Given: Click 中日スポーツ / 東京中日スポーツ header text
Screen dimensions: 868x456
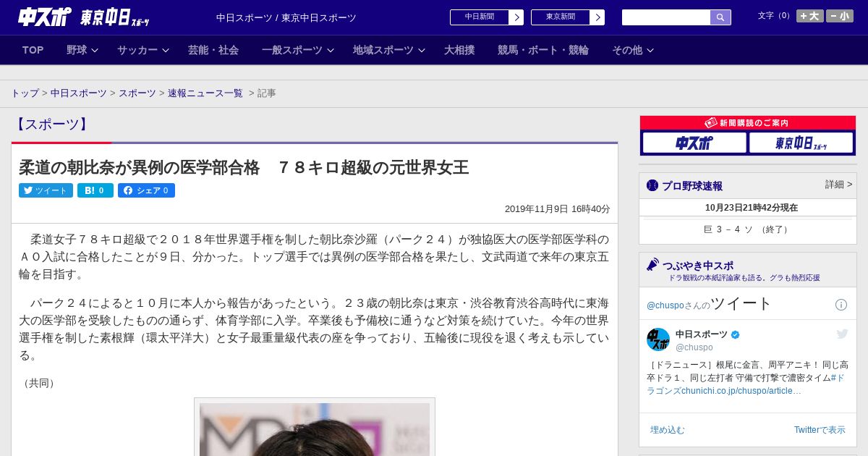Looking at the screenshot, I should 286,17.
